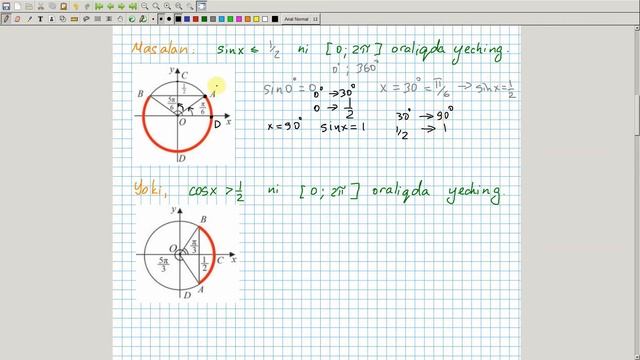Pick the yellow color swatch
The width and height of the screenshot is (640, 360).
point(256,19)
